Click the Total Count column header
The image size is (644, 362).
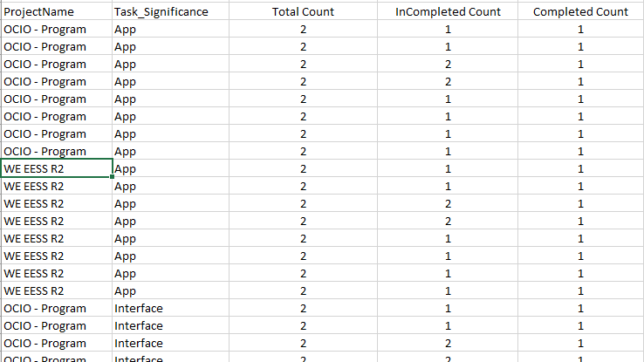click(x=303, y=11)
